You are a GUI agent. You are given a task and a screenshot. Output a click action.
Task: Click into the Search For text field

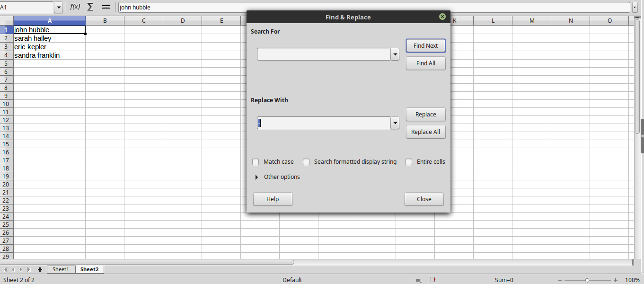[323, 54]
